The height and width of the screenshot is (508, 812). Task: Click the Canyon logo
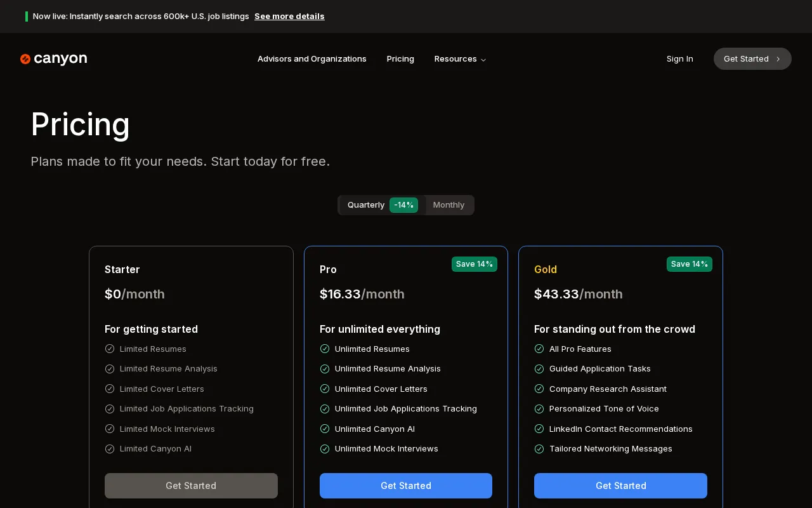[53, 59]
